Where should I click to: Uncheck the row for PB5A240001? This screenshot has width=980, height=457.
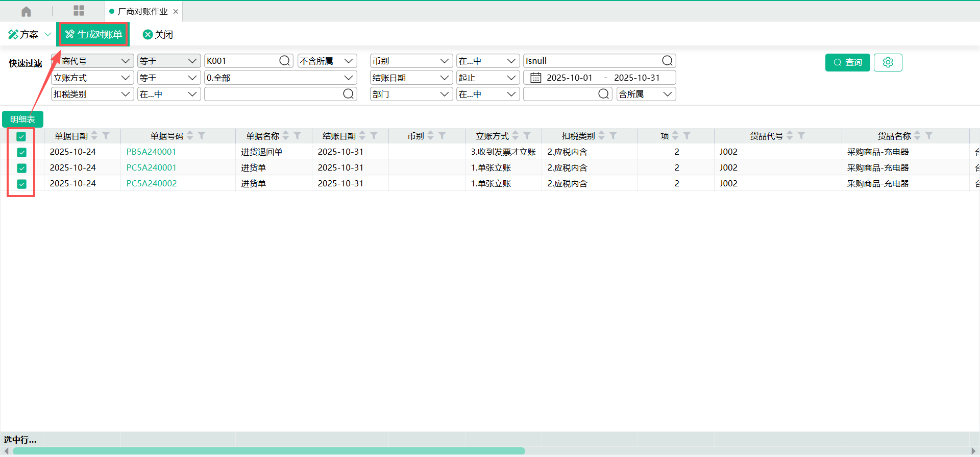(21, 152)
